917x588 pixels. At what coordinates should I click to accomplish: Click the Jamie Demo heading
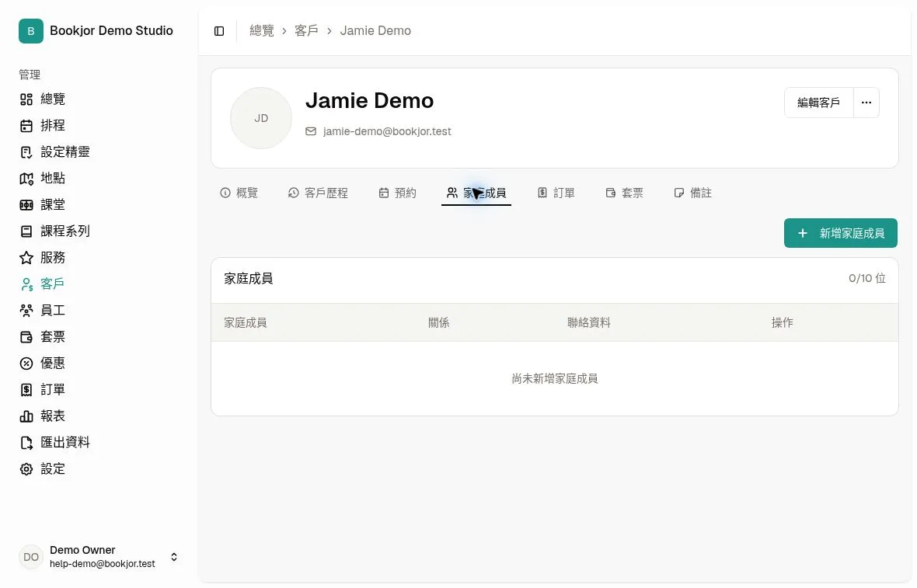(370, 100)
